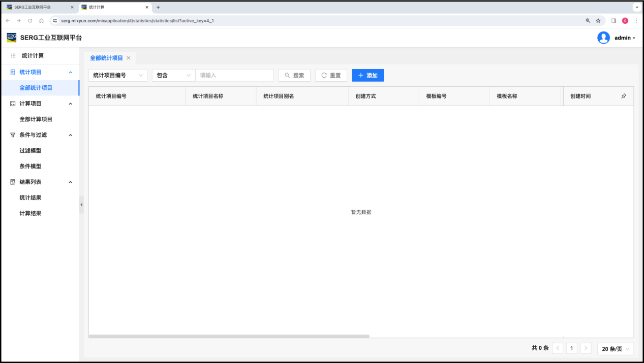
Task: Click the sidebar collapse arrow handle
Action: pos(81,205)
